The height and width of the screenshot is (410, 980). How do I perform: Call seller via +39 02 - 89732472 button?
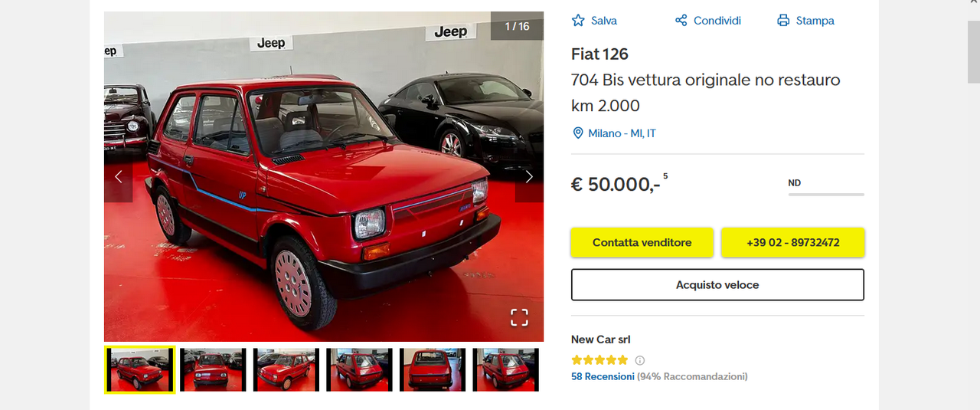[x=792, y=242]
